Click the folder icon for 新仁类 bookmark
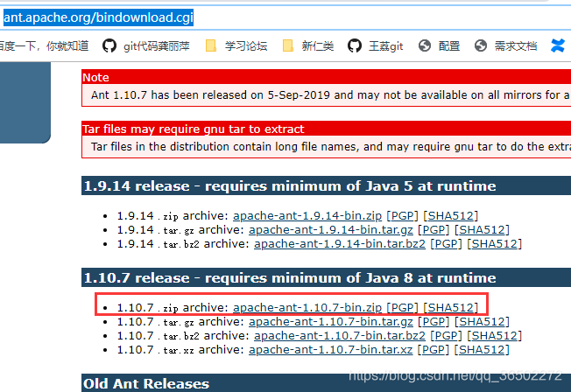571x392 pixels. click(287, 46)
